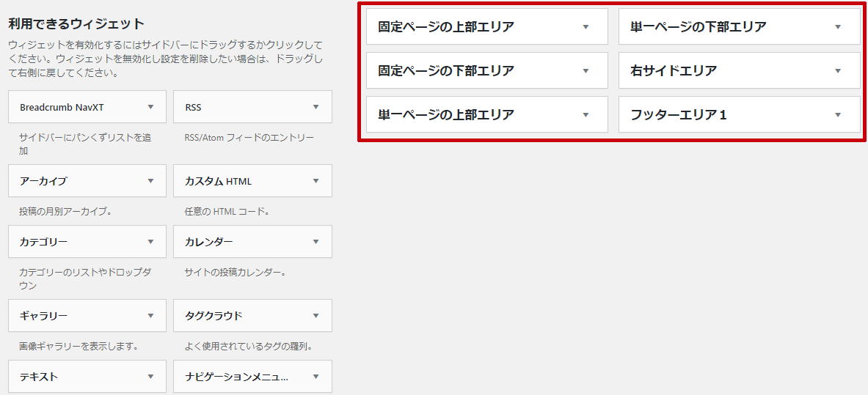Expand the RSS widget arrow
This screenshot has height=395, width=868.
[316, 107]
